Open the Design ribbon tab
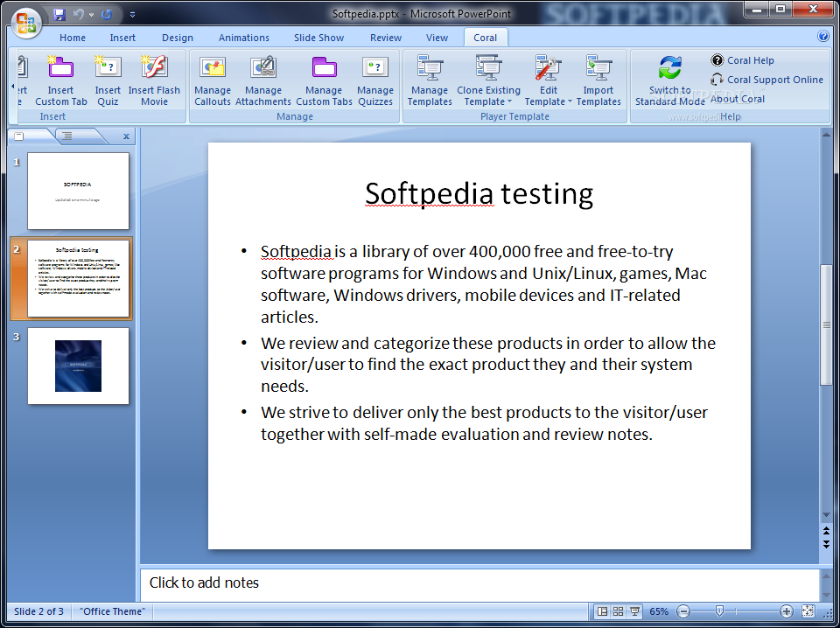Screen dimensions: 840x628 [x=178, y=38]
